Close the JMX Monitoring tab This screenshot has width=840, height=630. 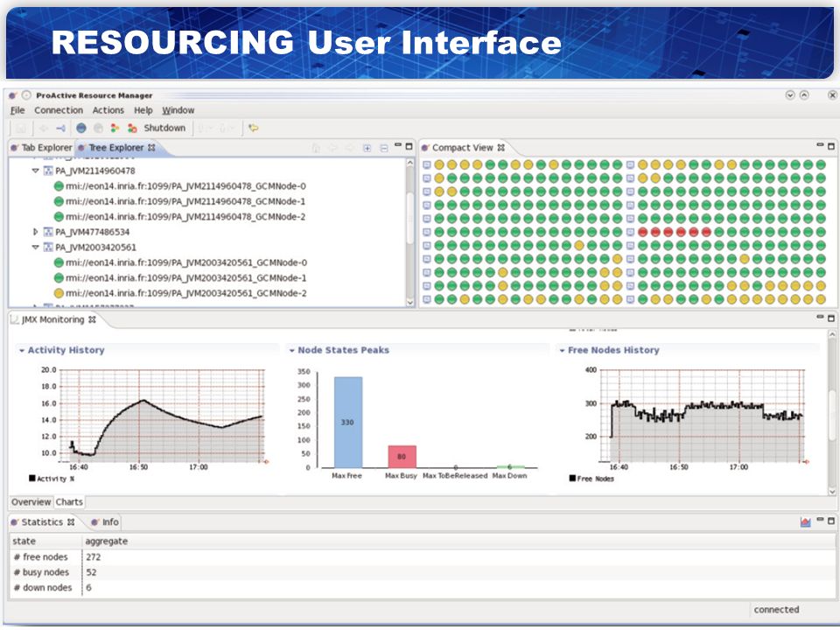pos(92,319)
